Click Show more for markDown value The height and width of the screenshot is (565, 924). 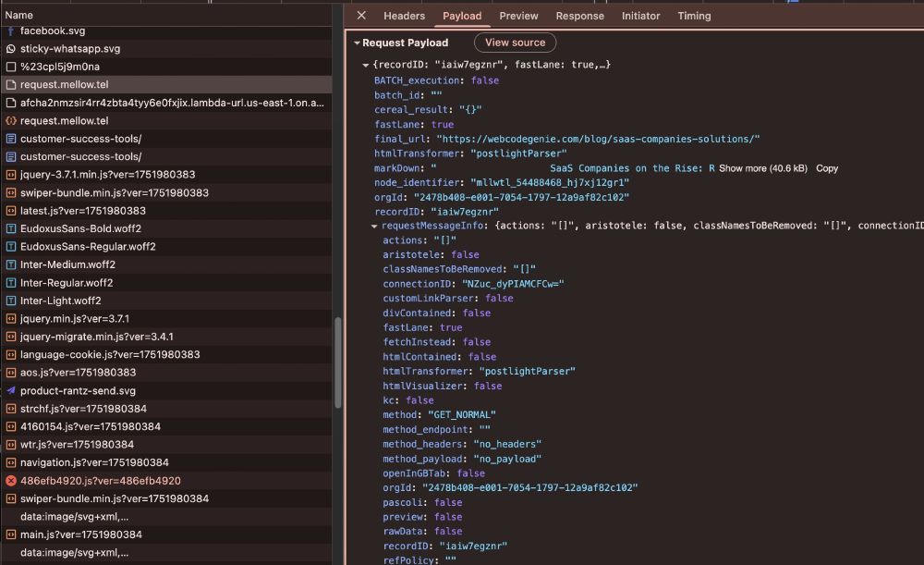(x=762, y=168)
